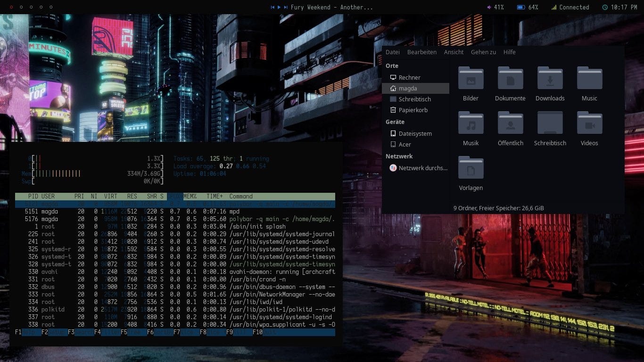This screenshot has width=644, height=362.
Task: Open the Ansicht menu
Action: tap(454, 52)
